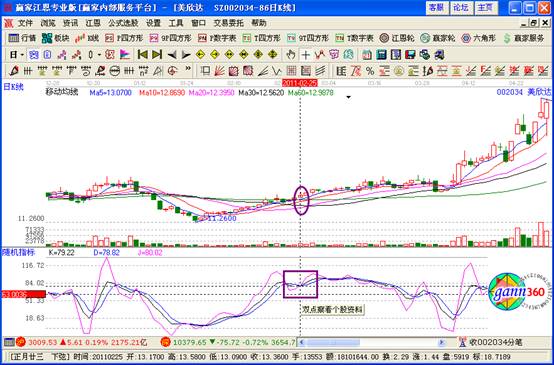Click the 主页 button in title bar
554x365 pixels.
point(485,7)
